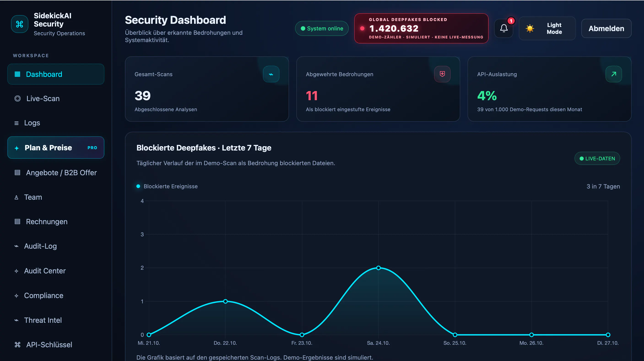Open Logs in the sidebar
This screenshot has height=361, width=644.
[x=56, y=123]
